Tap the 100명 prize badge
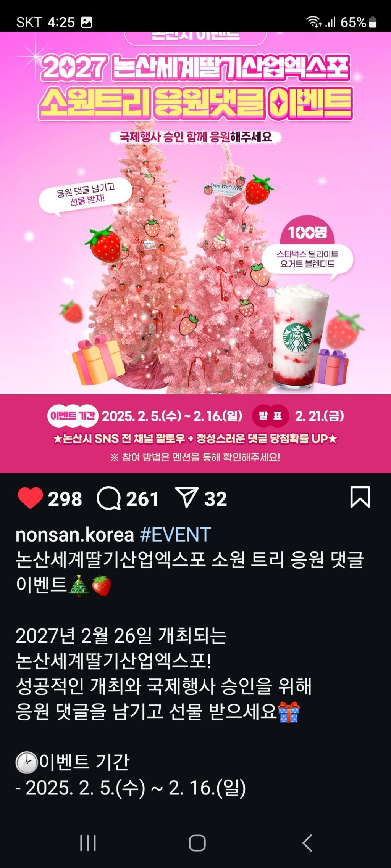 tap(307, 232)
